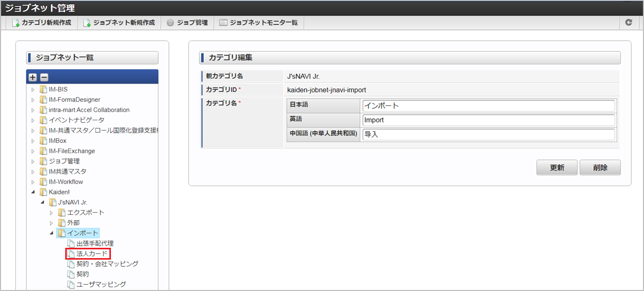
Task: Click the gear icon for ジョブ管理
Action: click(x=171, y=23)
